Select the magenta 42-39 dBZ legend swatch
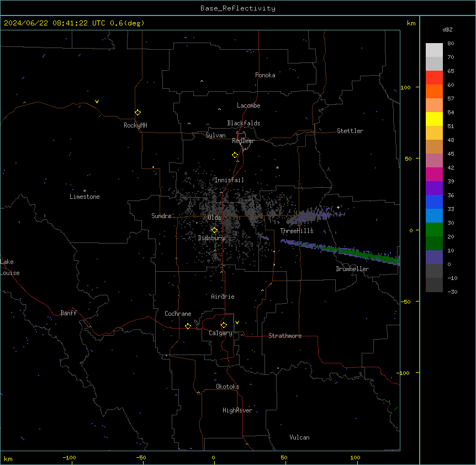Viewport: 476px width, 465px height. click(x=434, y=174)
